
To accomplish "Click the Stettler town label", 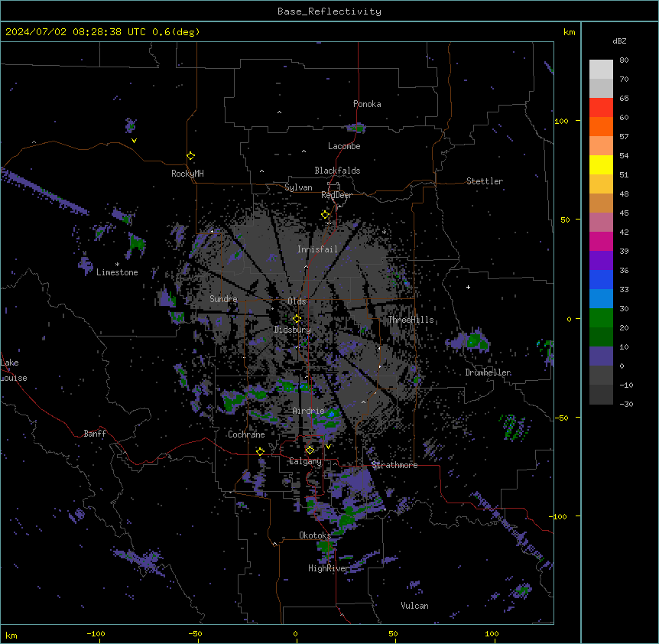I will click(x=485, y=181).
